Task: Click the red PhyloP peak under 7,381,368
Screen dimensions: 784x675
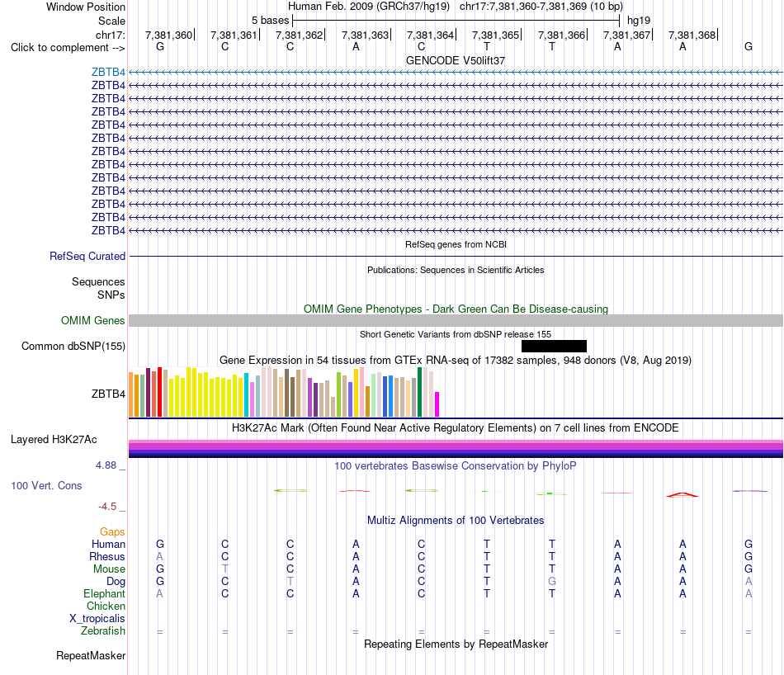Action: [x=682, y=495]
